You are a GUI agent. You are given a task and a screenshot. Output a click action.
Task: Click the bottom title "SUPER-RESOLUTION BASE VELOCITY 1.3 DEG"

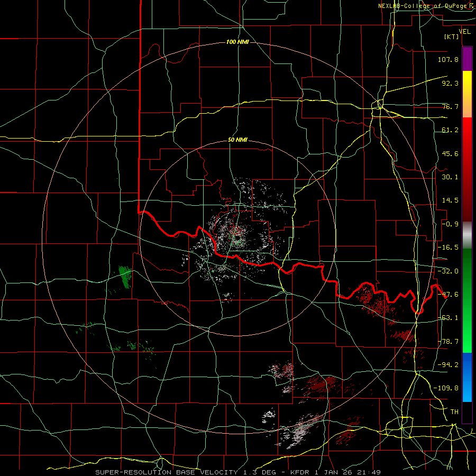[x=186, y=472]
